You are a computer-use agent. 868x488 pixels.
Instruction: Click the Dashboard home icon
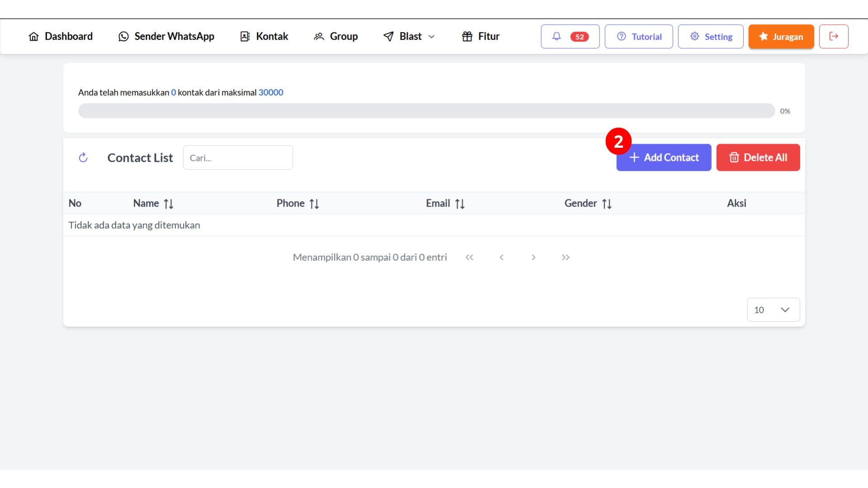tap(33, 36)
